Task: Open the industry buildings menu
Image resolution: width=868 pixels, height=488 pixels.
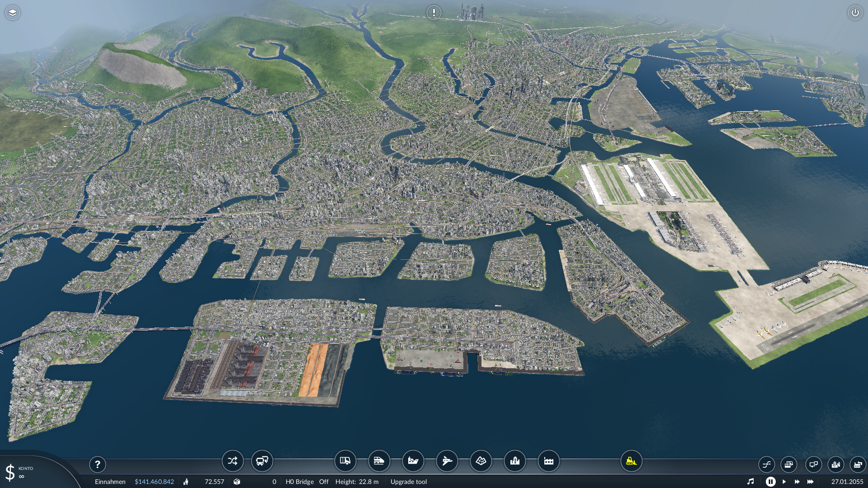Action: tap(549, 461)
